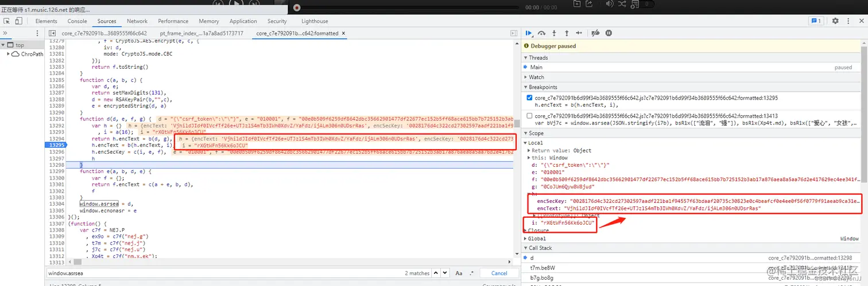Image resolution: width=868 pixels, height=286 pixels.
Task: Step out of current function
Action: pyautogui.click(x=567, y=33)
